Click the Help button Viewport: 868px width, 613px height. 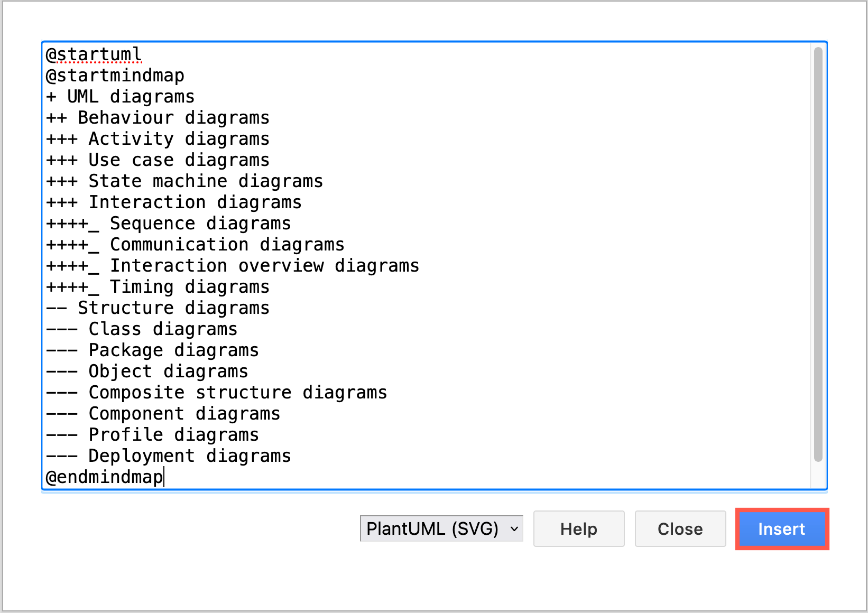coord(578,528)
